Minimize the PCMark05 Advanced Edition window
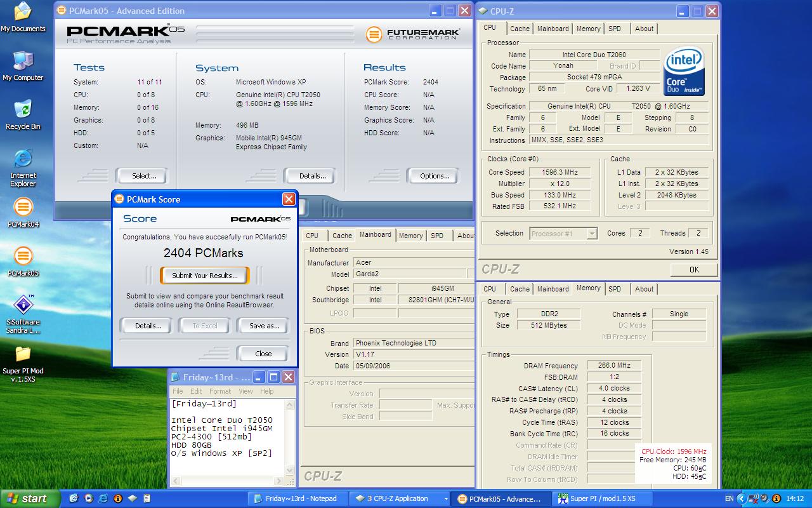 (435, 11)
